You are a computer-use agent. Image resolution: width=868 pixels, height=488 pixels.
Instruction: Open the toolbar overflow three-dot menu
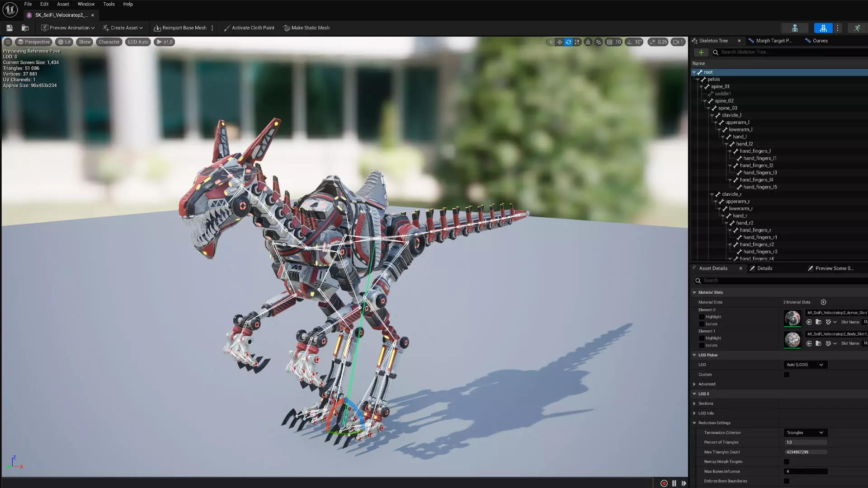[x=212, y=28]
